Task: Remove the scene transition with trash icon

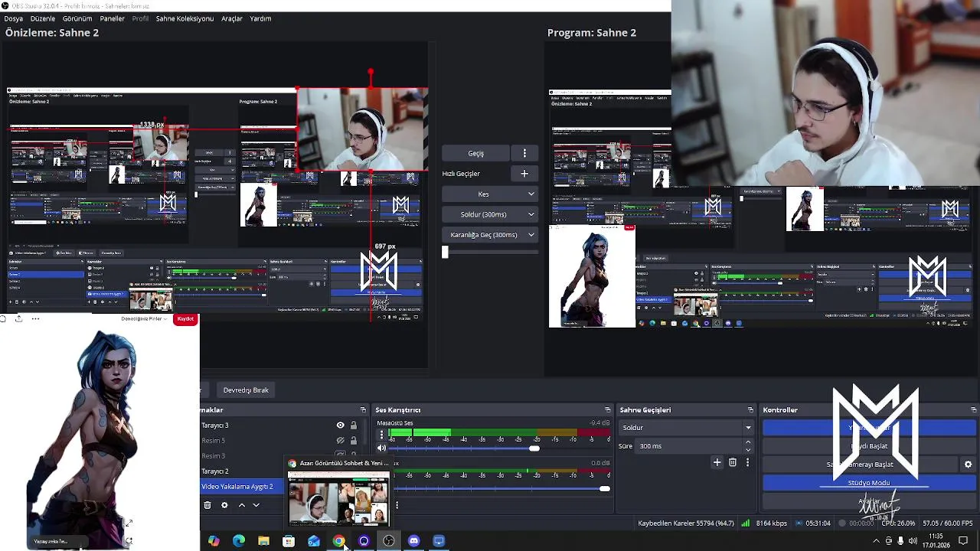Action: (x=733, y=462)
